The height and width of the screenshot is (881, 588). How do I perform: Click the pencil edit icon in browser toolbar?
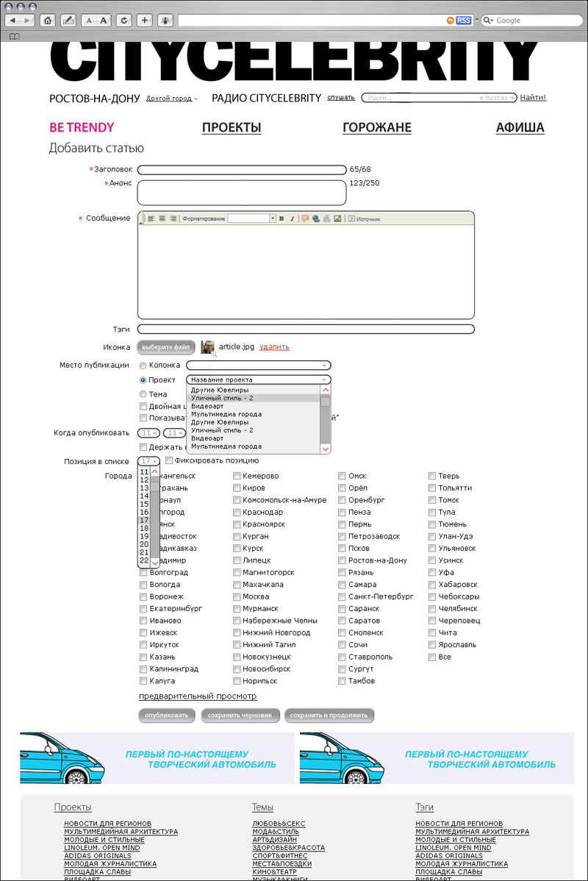click(x=68, y=21)
